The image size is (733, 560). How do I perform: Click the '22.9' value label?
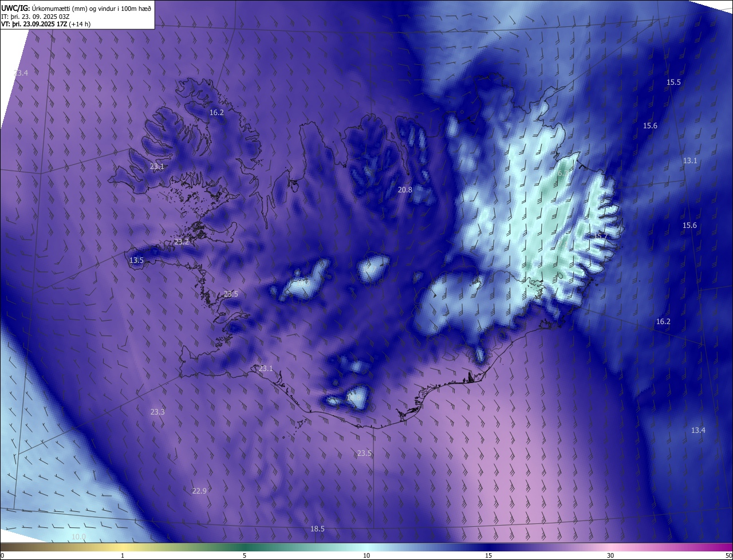coord(199,491)
